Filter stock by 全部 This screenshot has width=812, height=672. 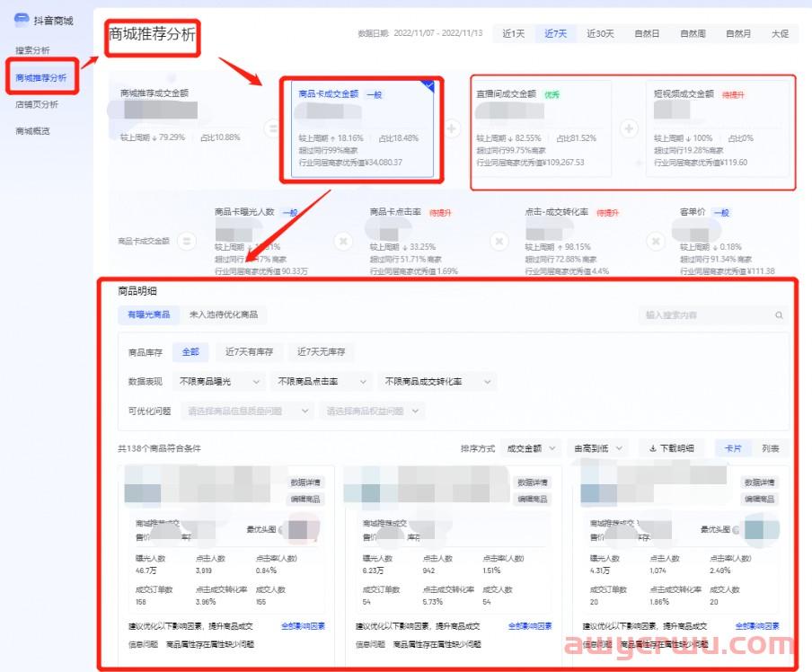click(x=190, y=352)
